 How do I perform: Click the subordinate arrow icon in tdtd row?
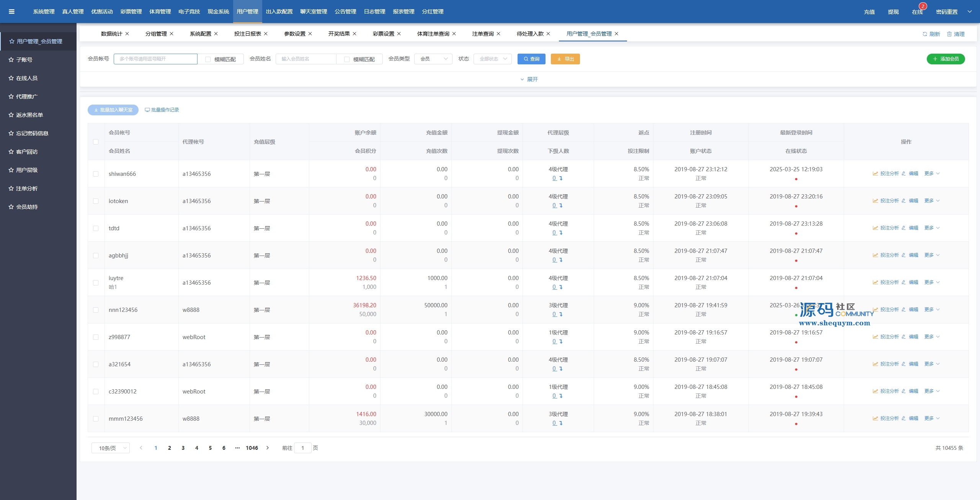pos(561,233)
